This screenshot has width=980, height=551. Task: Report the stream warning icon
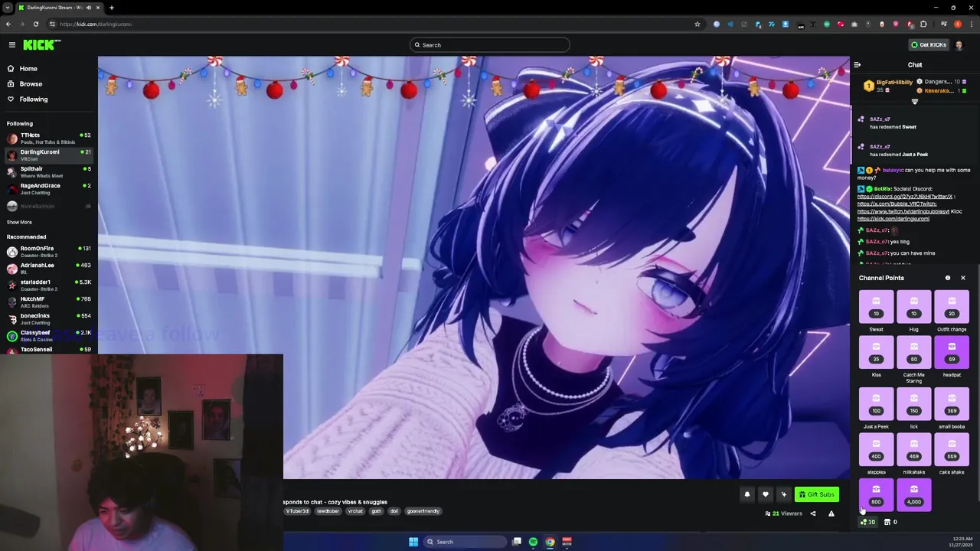[x=831, y=514]
